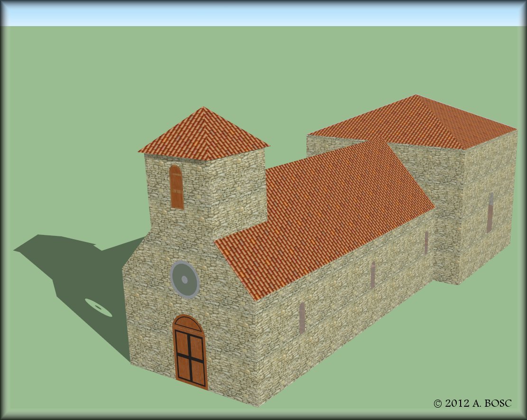
Task: Select the arched bell tower window
Action: [x=176, y=187]
